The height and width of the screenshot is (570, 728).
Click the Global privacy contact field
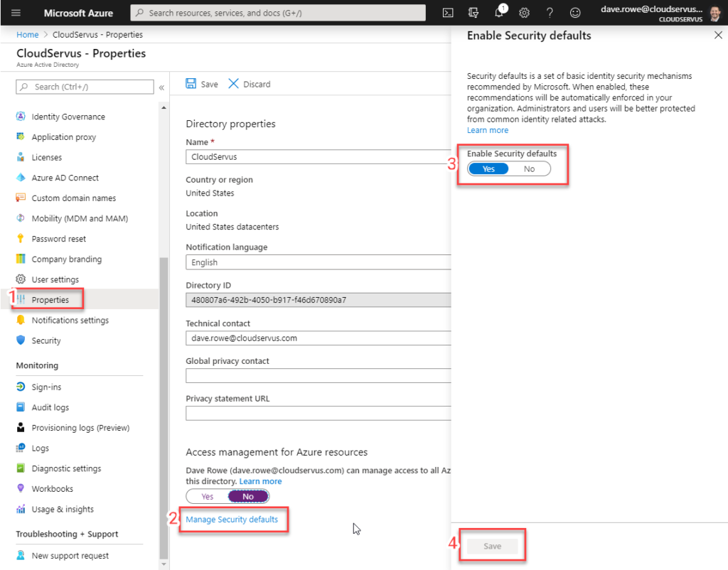318,375
